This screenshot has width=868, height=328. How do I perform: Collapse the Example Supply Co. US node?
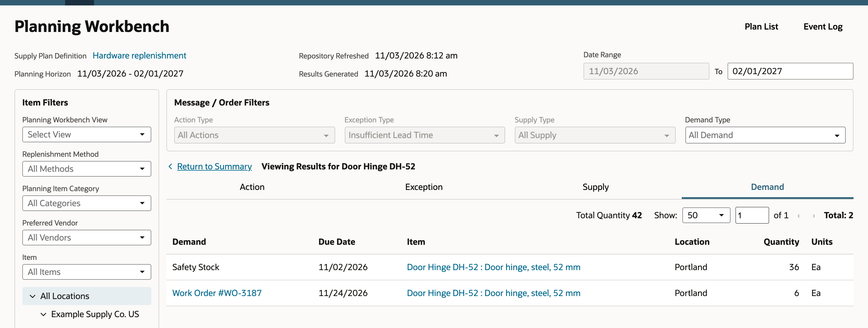(43, 314)
